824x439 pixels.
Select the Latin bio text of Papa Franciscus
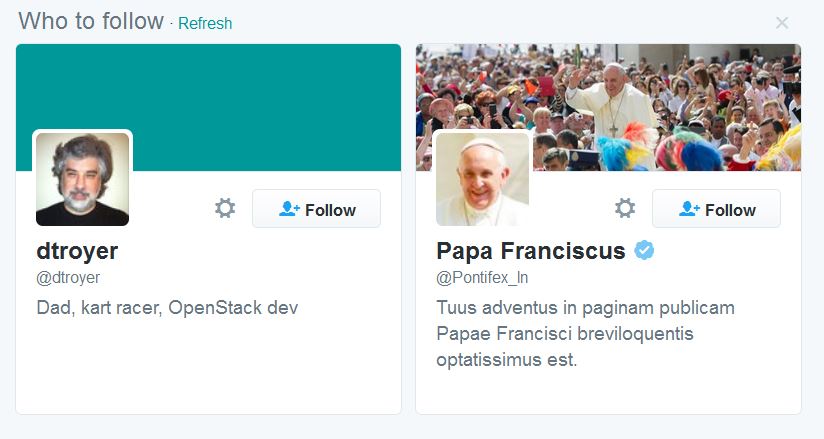click(x=585, y=334)
